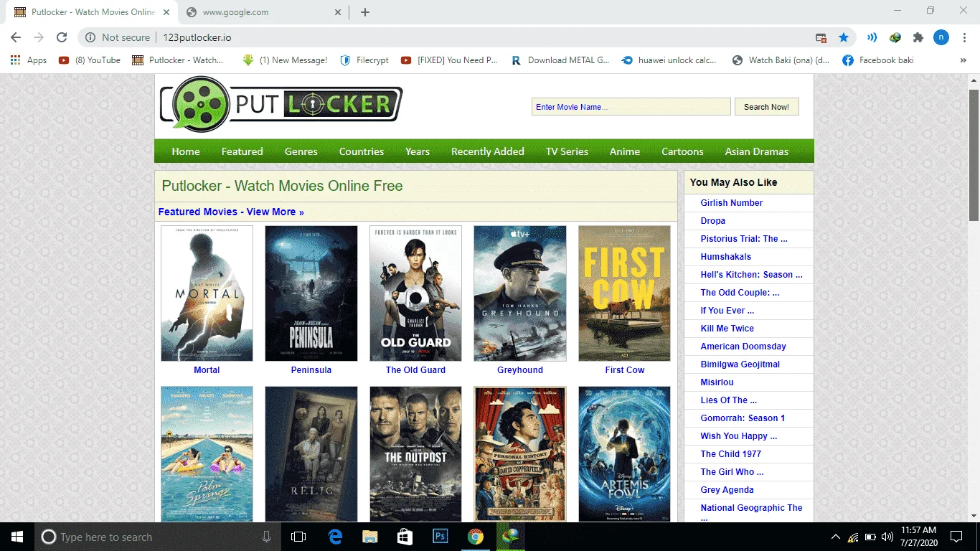Open the huawei unlock calc bookmark
Image resolution: width=980 pixels, height=551 pixels.
pos(669,60)
